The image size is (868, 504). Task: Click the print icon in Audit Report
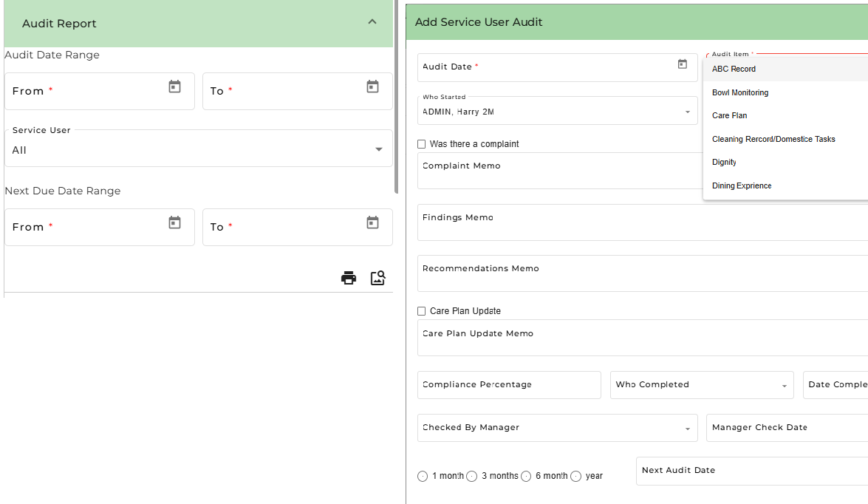(x=349, y=277)
